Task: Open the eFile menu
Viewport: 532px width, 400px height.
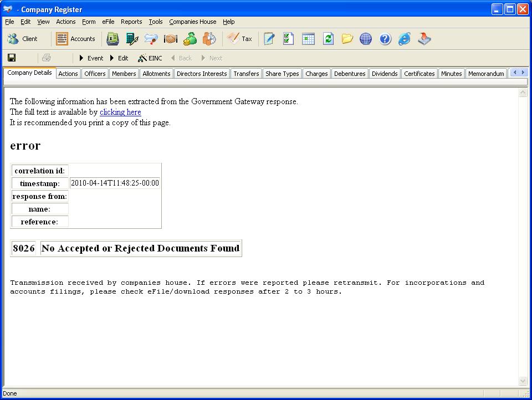Action: pos(108,22)
